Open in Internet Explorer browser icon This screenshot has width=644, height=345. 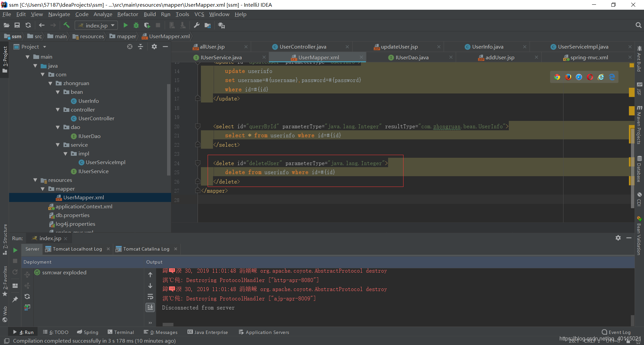coord(601,77)
